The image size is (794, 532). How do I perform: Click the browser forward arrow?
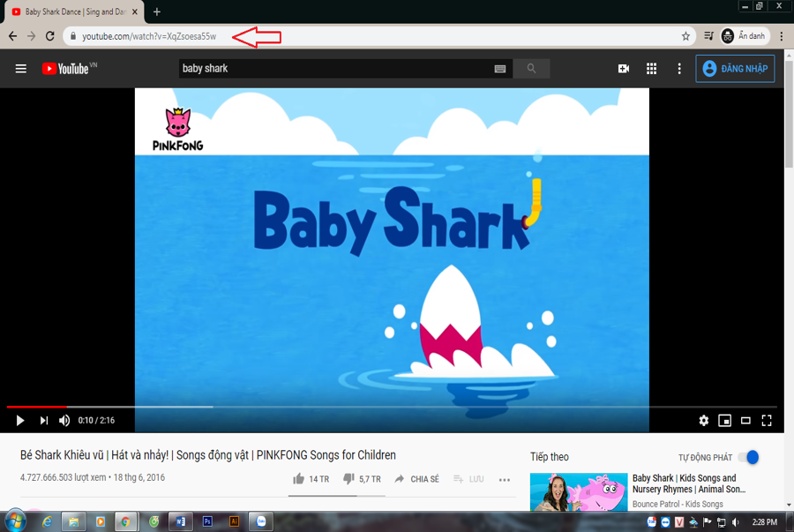(x=32, y=36)
